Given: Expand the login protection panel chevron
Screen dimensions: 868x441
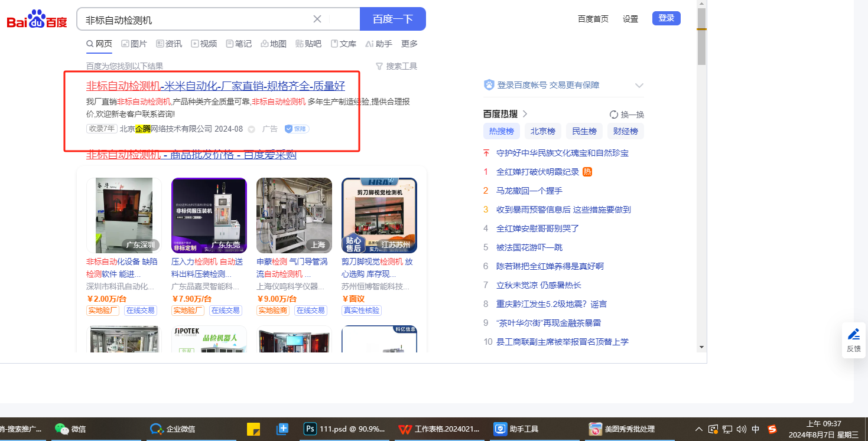Looking at the screenshot, I should click(639, 86).
